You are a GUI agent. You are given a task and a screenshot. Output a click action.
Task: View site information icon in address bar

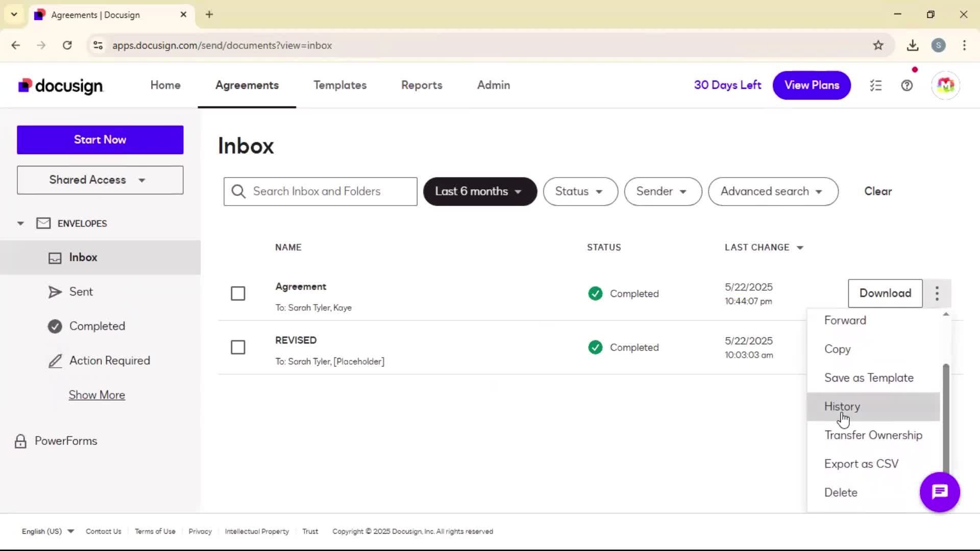coord(98,45)
